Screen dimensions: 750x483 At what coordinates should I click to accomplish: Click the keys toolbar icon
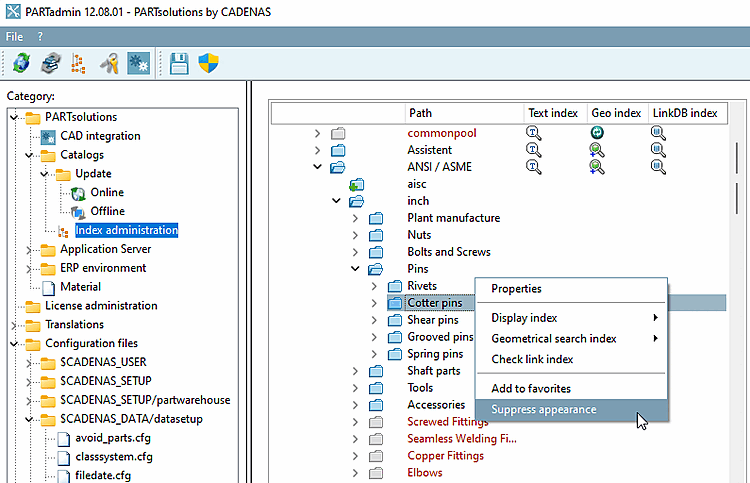click(x=109, y=63)
